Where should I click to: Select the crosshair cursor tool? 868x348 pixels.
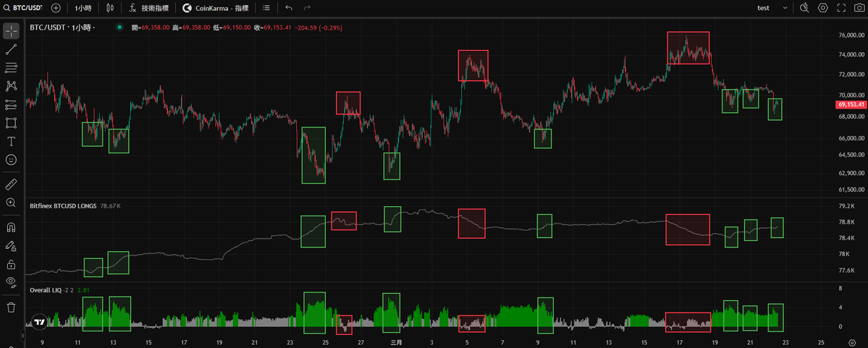[11, 31]
